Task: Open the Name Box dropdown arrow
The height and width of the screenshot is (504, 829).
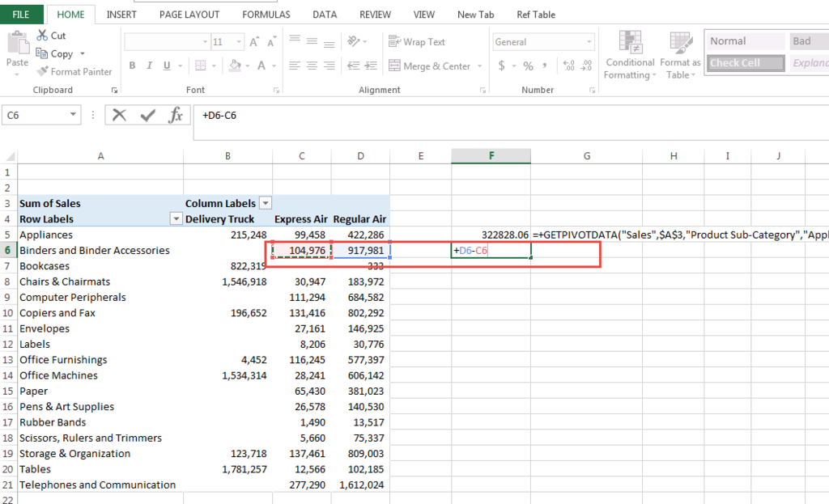Action: pos(73,115)
